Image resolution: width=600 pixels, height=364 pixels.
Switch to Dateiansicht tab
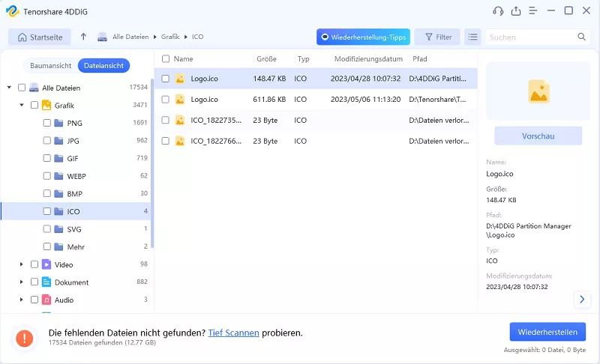coord(103,66)
